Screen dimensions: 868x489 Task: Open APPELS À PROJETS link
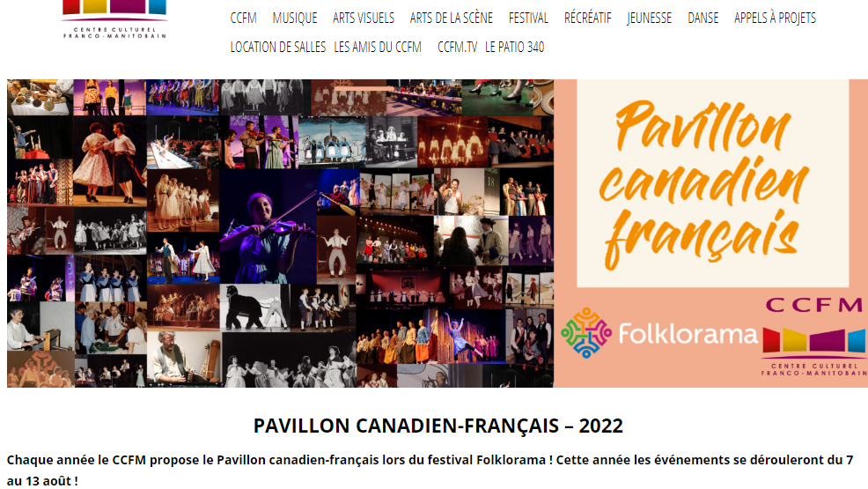(775, 19)
